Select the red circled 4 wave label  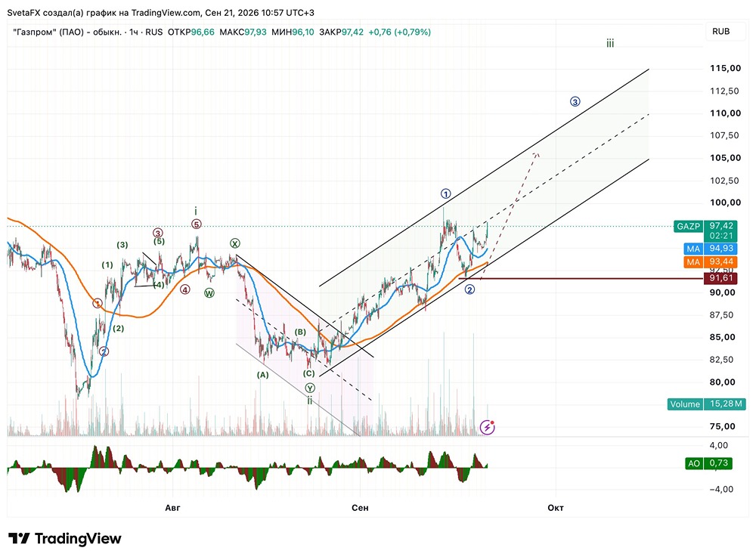click(185, 289)
